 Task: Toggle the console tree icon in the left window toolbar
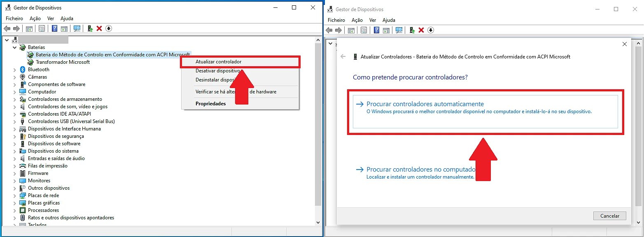(x=29, y=28)
